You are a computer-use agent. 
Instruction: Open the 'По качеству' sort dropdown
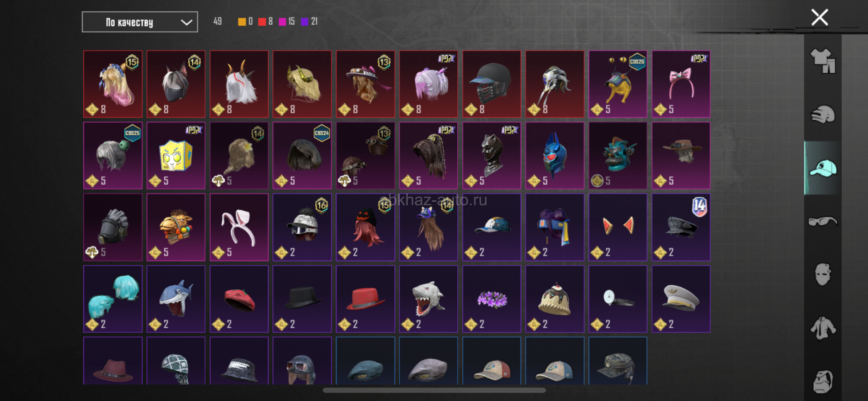pyautogui.click(x=140, y=22)
